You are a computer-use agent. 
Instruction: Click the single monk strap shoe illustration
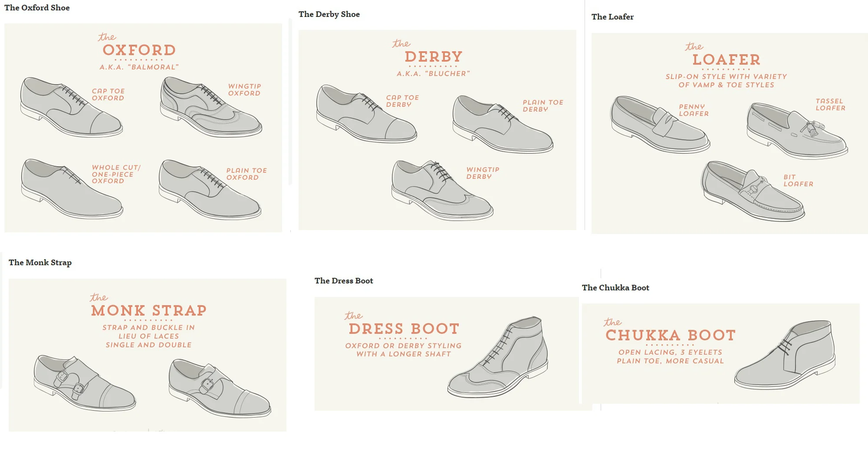point(220,388)
